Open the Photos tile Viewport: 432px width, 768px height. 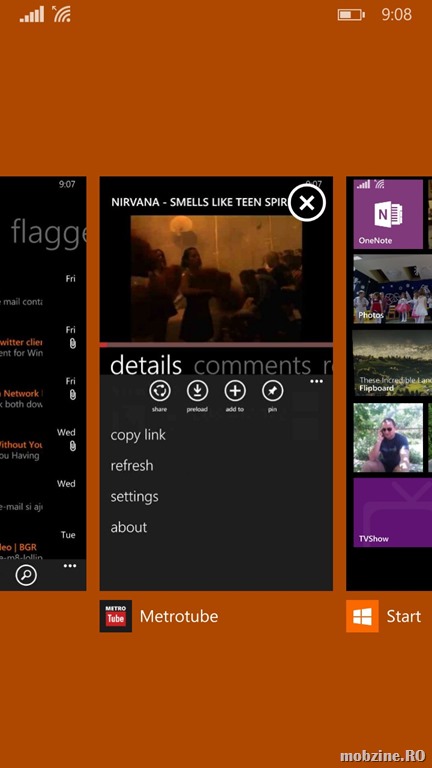(x=392, y=288)
